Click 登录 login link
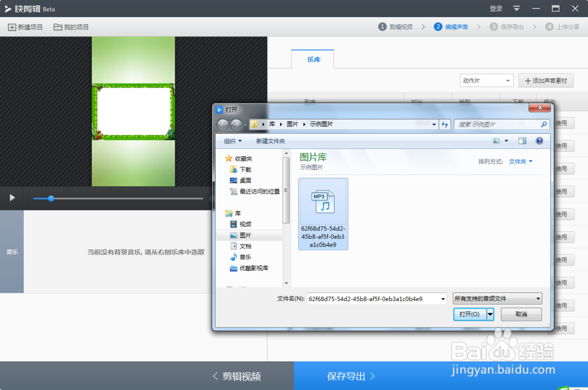This screenshot has width=588, height=390. [x=496, y=9]
